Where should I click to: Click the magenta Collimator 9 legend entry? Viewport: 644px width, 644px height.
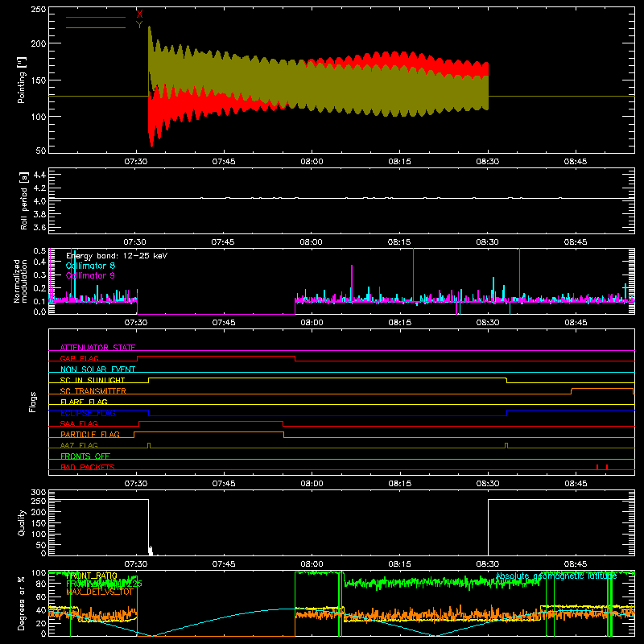click(x=90, y=275)
